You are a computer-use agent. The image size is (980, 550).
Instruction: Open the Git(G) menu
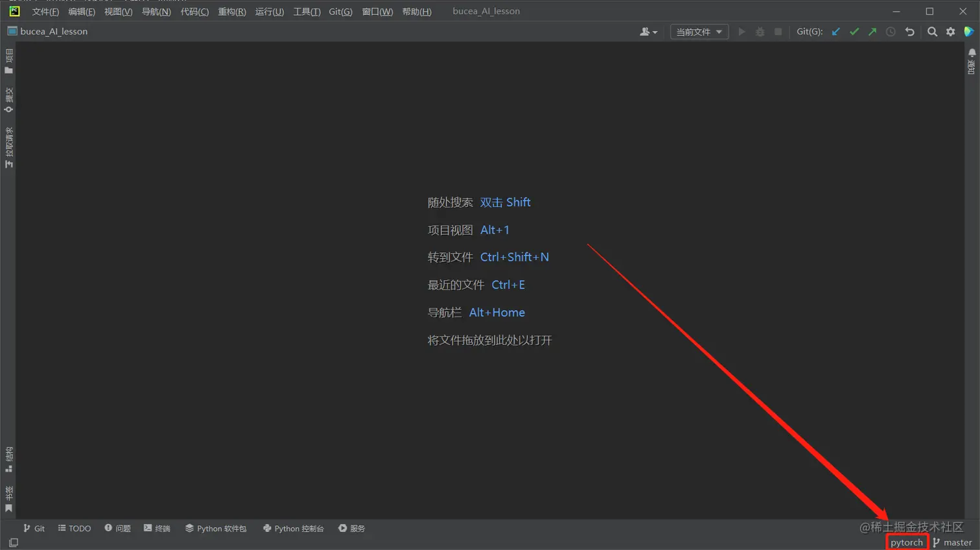[340, 12]
